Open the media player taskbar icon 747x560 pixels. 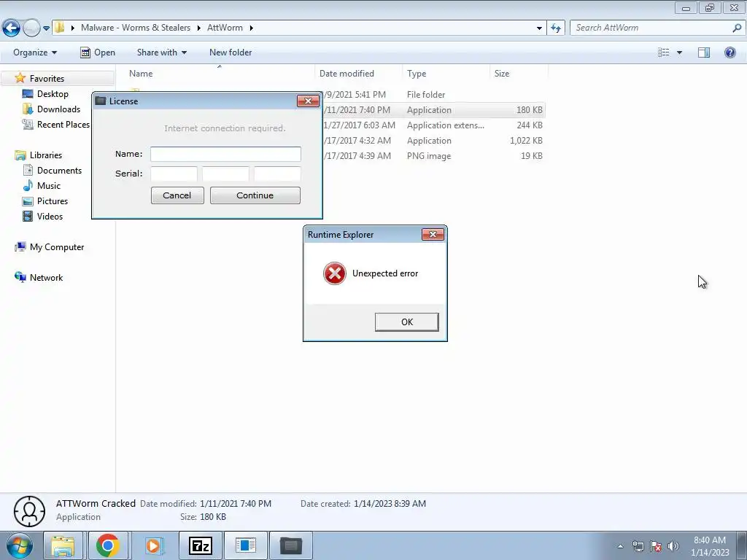click(153, 545)
